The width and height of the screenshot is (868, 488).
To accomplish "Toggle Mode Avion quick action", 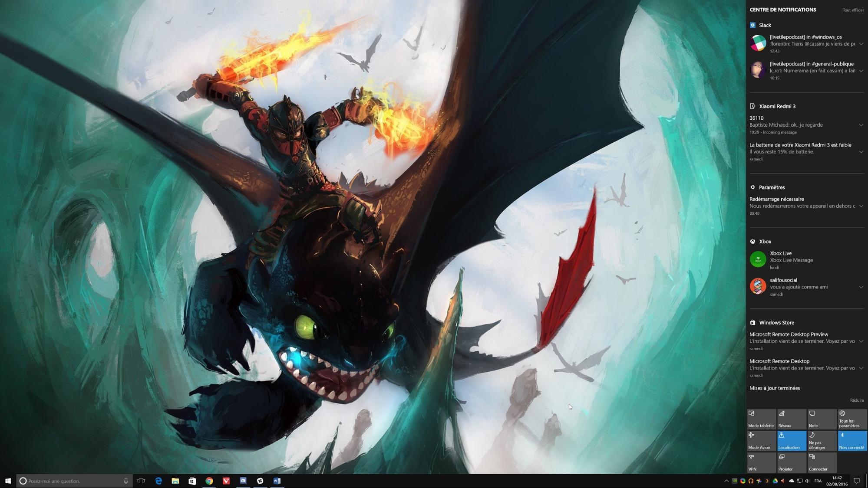I will 762,441.
